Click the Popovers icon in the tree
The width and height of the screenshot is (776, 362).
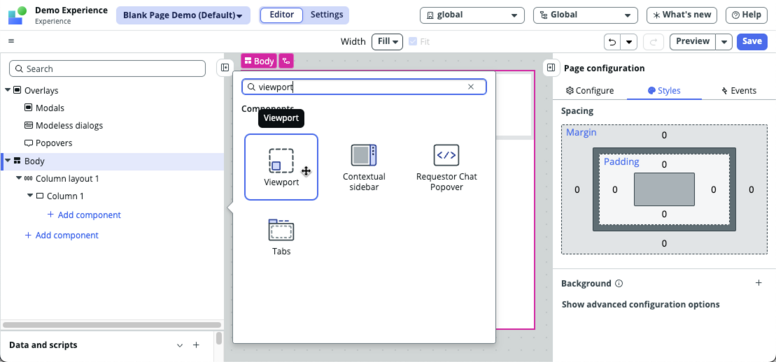point(29,143)
